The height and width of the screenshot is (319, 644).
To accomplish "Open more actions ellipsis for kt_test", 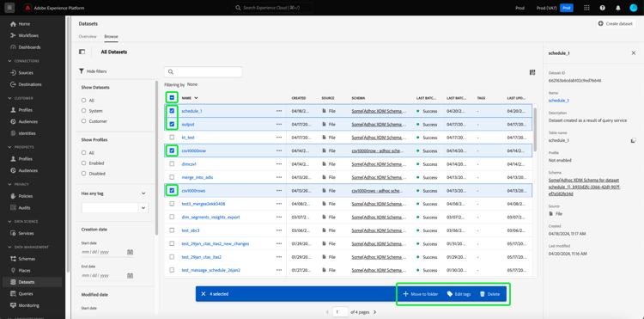I will 279,138.
